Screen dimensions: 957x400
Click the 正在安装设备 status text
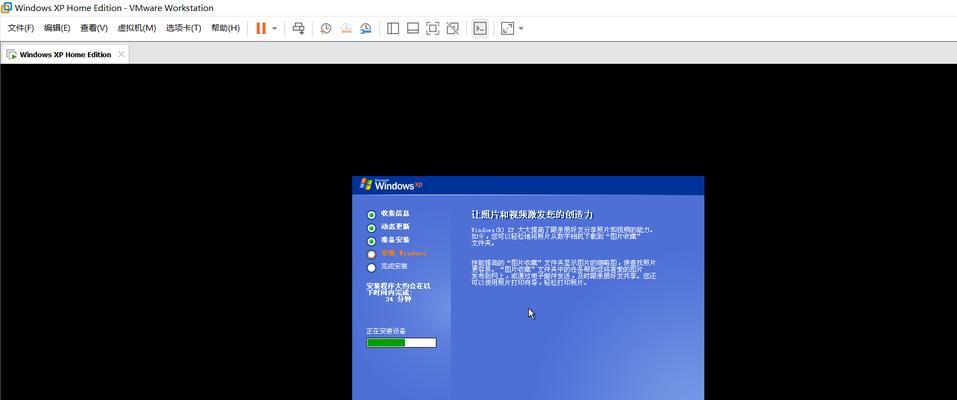coord(386,331)
